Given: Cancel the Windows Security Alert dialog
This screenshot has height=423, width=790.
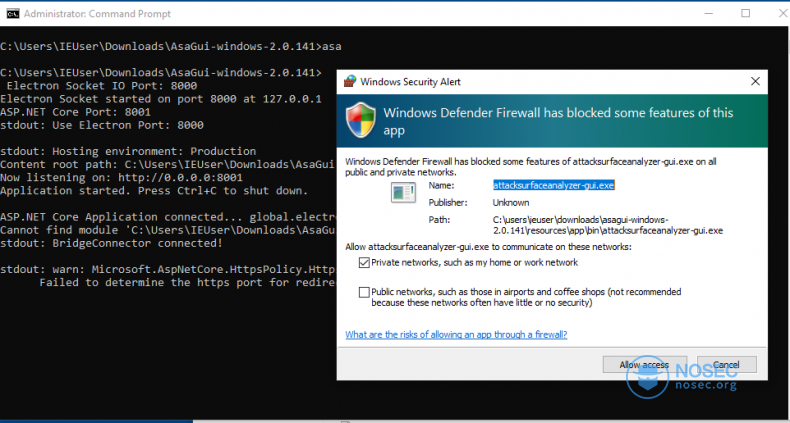Looking at the screenshot, I should tap(726, 365).
